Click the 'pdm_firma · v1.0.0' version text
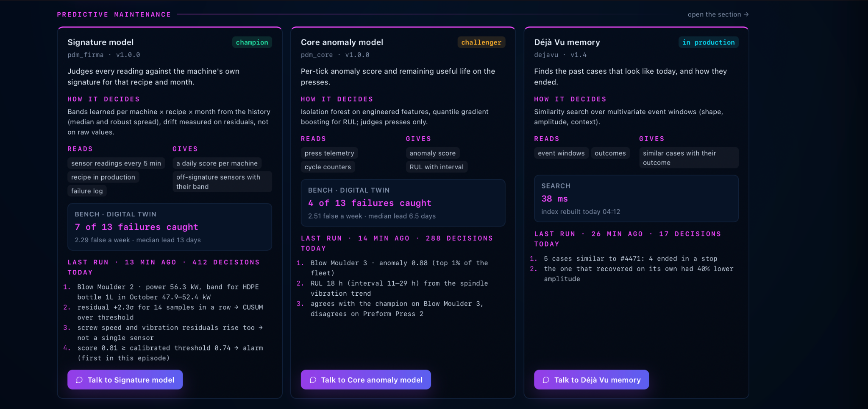868x409 pixels. (104, 55)
